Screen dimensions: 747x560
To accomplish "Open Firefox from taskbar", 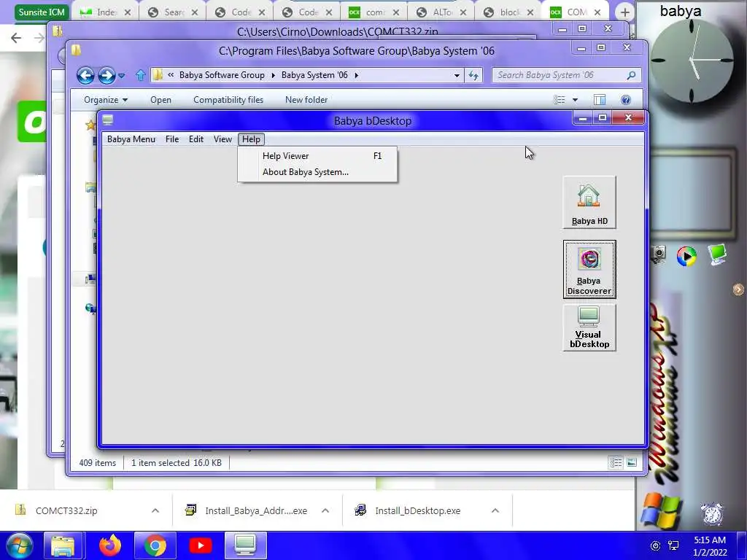I will tap(110, 545).
